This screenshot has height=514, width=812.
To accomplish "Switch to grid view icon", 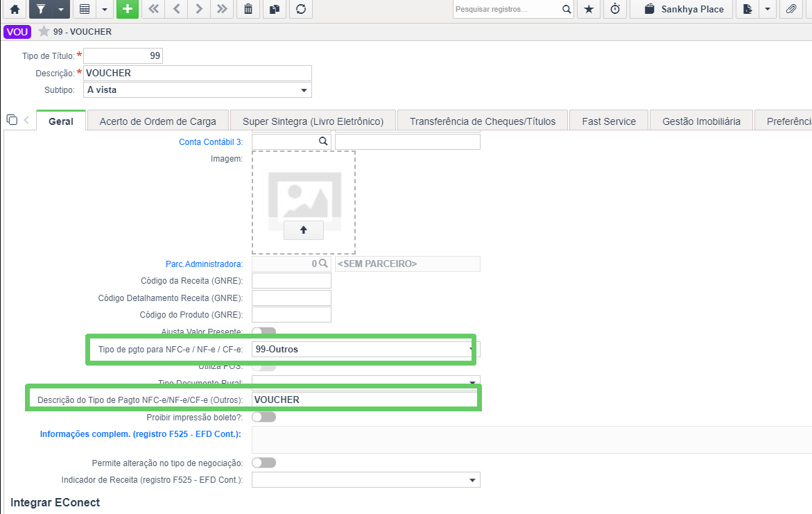I will (x=85, y=9).
